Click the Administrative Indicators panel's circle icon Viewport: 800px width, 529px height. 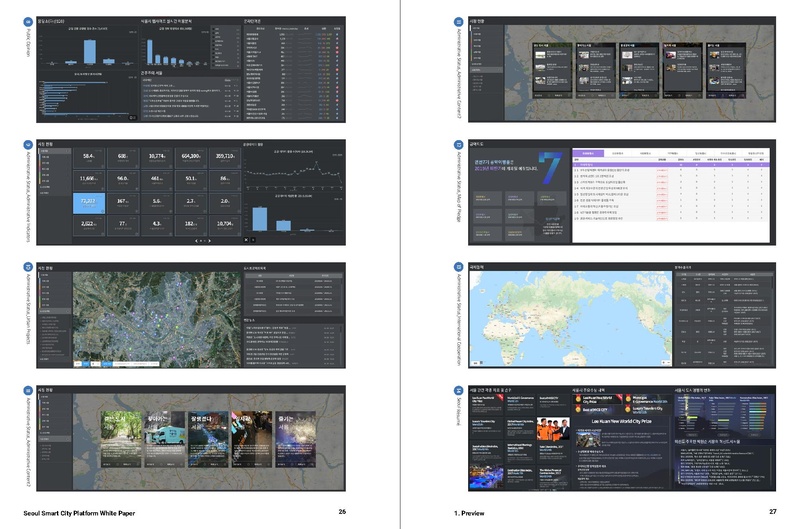(28, 145)
